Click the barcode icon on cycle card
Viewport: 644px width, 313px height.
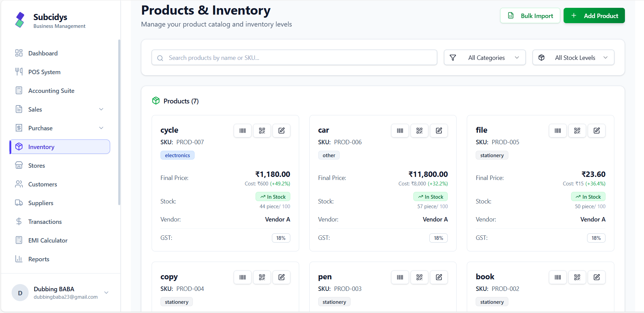coord(243,131)
